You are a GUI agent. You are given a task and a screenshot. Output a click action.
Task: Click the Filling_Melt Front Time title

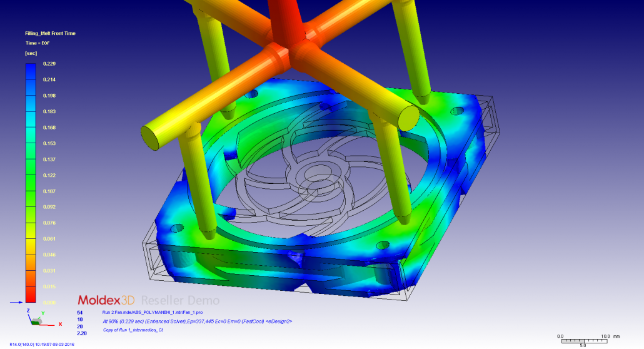[x=50, y=33]
